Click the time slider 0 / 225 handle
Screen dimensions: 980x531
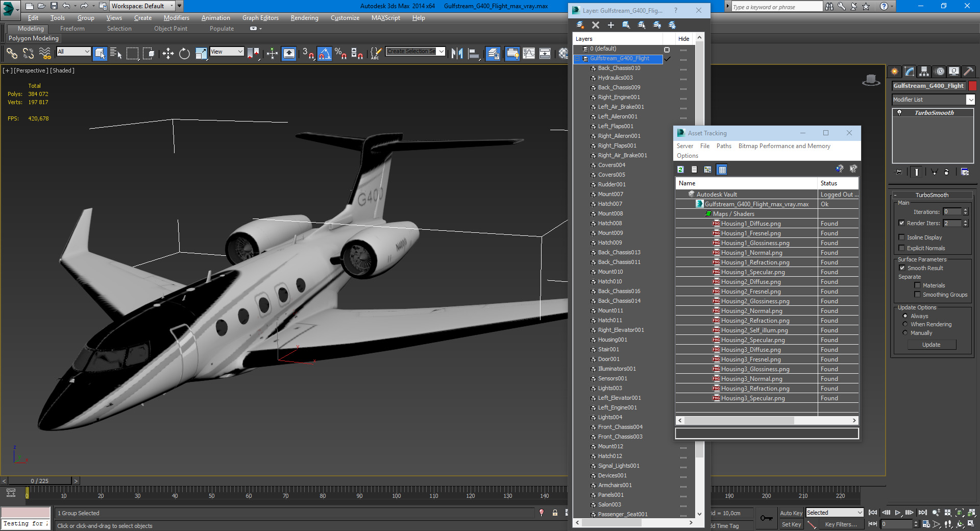pyautogui.click(x=40, y=481)
